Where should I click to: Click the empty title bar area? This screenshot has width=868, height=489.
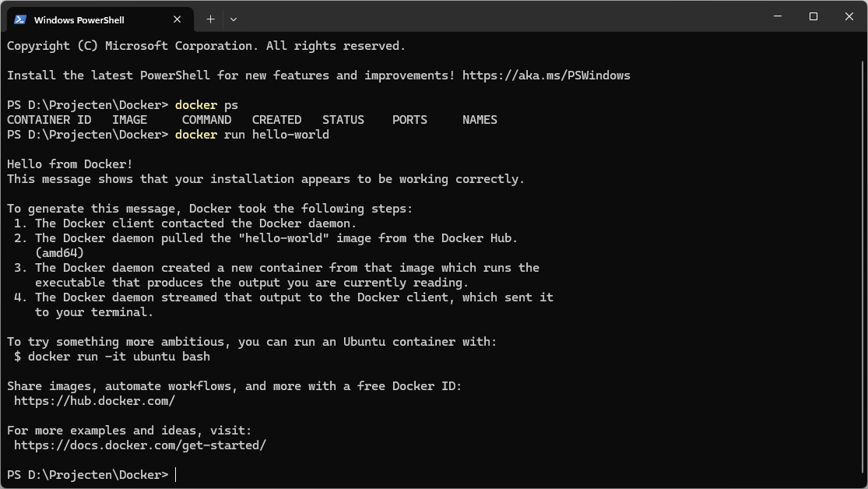click(x=498, y=16)
